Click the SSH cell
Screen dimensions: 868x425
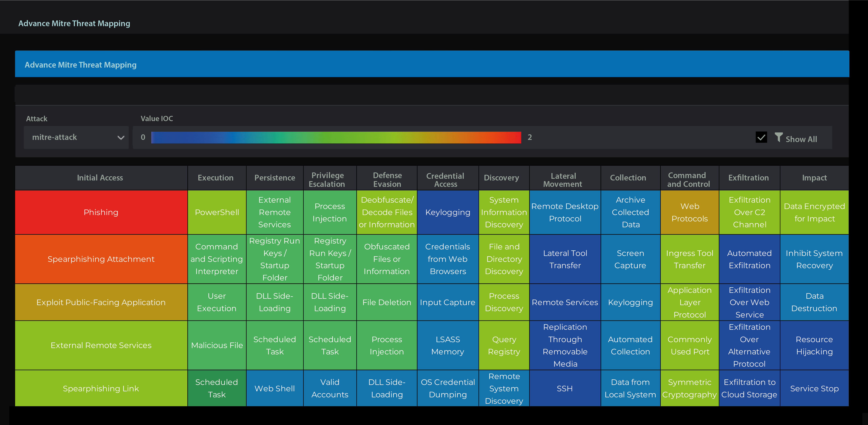tap(565, 388)
